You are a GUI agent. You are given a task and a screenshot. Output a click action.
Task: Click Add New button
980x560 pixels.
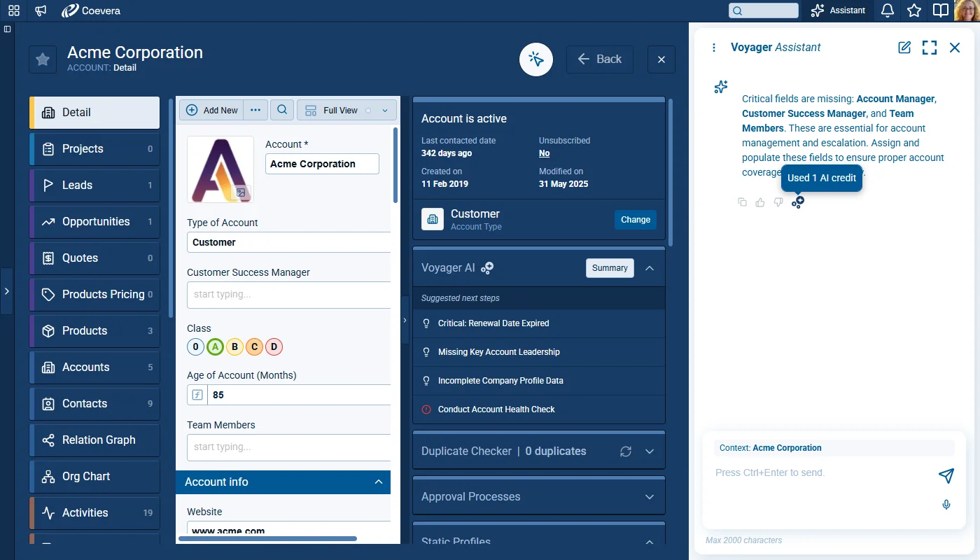pyautogui.click(x=211, y=110)
